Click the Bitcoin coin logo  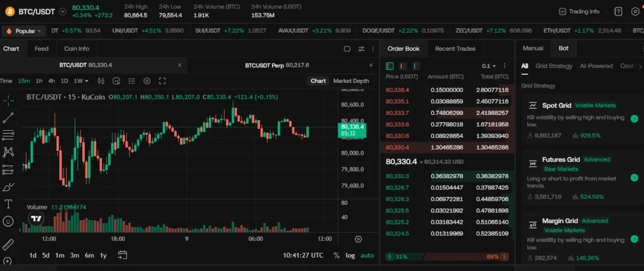(x=10, y=11)
